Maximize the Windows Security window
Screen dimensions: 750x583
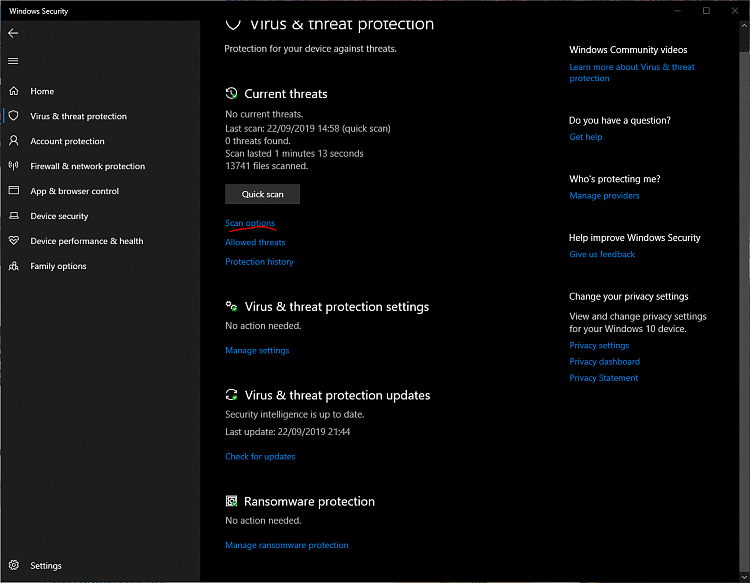706,11
